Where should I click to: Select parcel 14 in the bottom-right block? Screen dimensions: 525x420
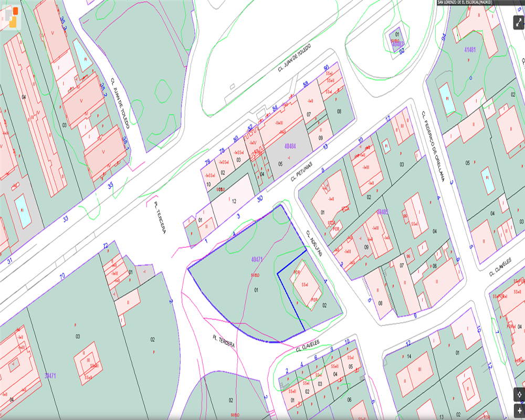click(x=408, y=356)
